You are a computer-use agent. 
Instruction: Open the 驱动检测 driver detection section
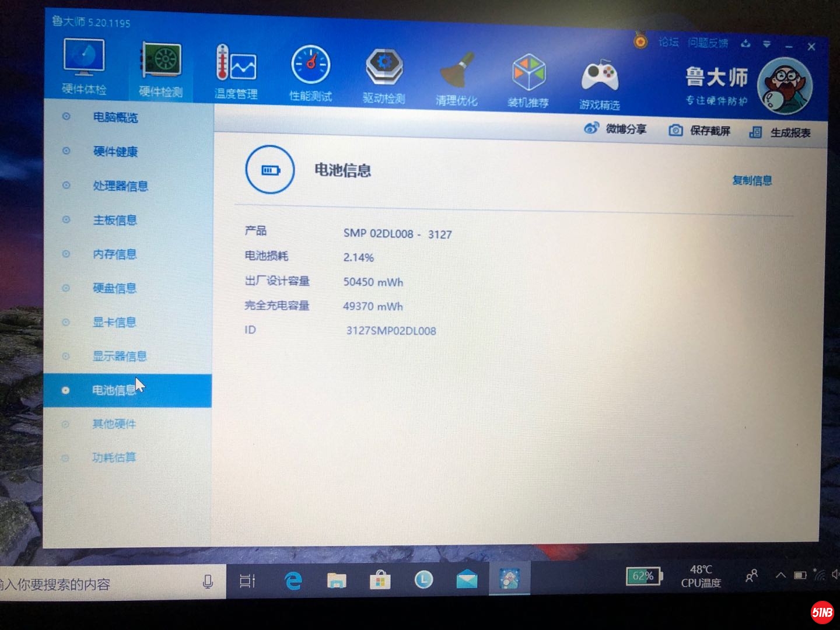pos(384,76)
